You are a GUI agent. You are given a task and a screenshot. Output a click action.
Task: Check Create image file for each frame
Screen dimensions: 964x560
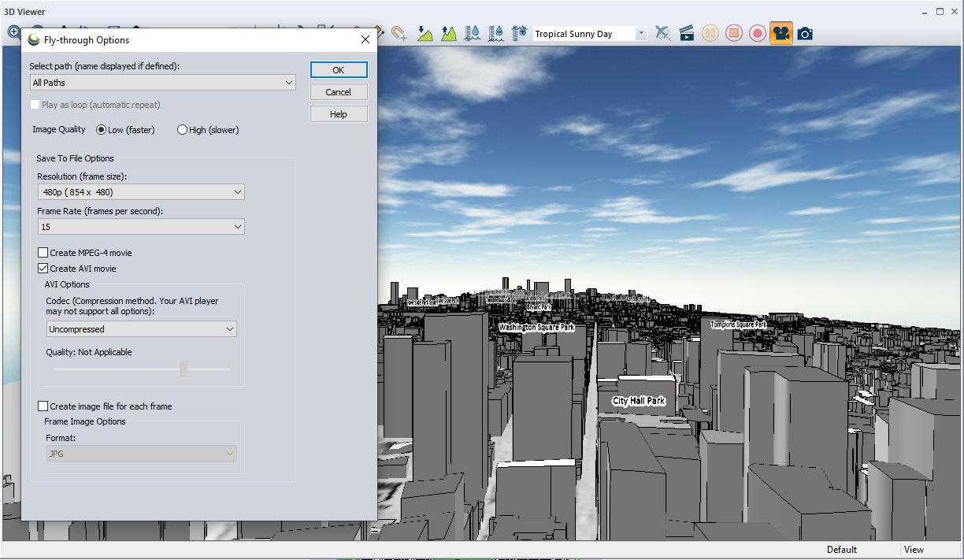coord(43,406)
